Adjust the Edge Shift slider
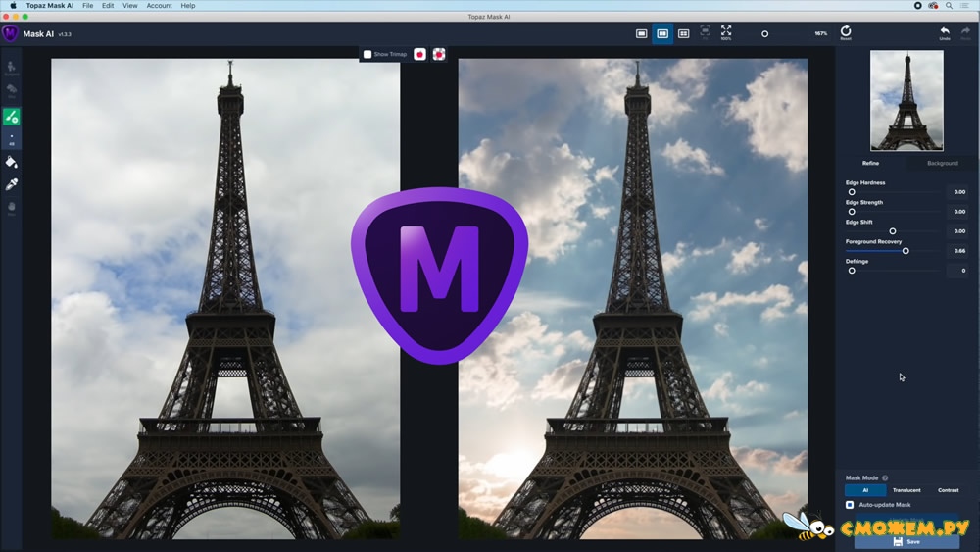The width and height of the screenshot is (980, 552). click(x=894, y=231)
